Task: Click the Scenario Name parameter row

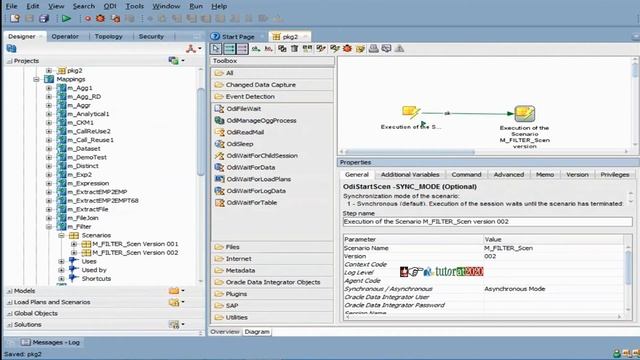Action: (x=483, y=248)
